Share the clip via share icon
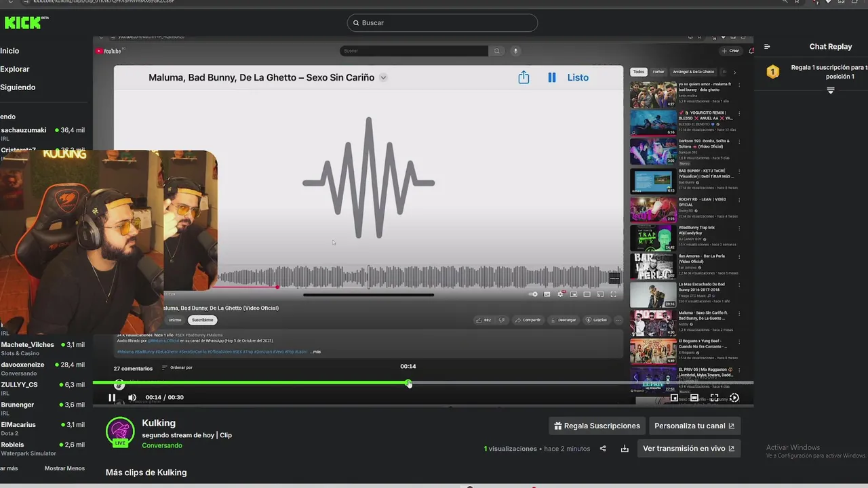The image size is (868, 488). (x=603, y=449)
